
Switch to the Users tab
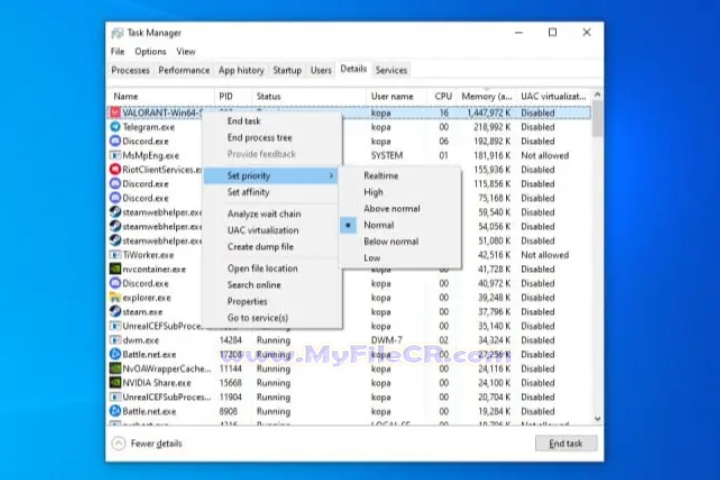321,70
